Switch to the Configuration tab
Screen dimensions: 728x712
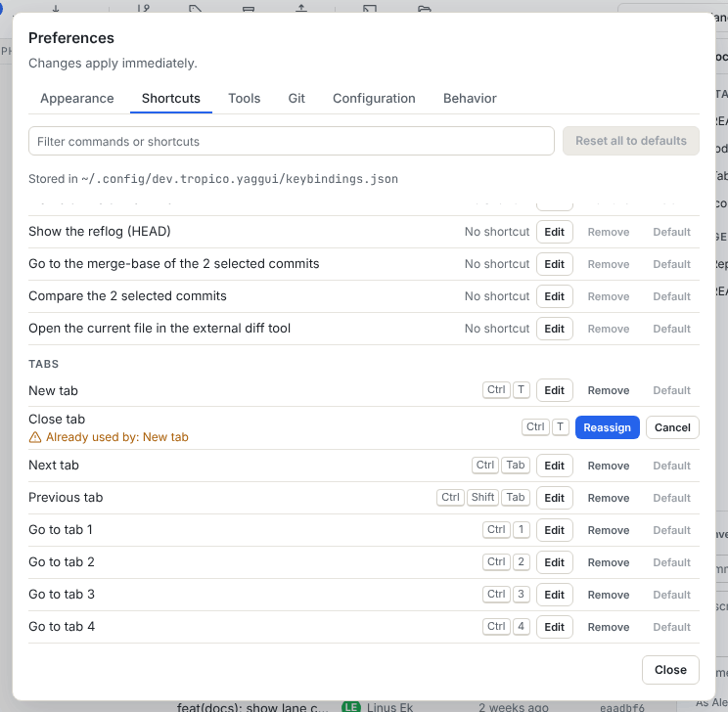pos(374,99)
